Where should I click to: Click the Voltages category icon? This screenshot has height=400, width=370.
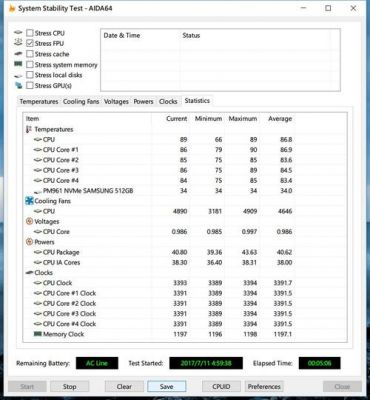click(x=29, y=221)
